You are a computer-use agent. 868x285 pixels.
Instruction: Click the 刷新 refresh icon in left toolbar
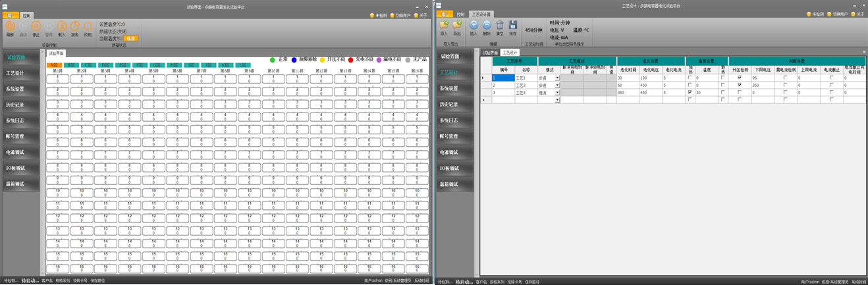click(x=10, y=26)
